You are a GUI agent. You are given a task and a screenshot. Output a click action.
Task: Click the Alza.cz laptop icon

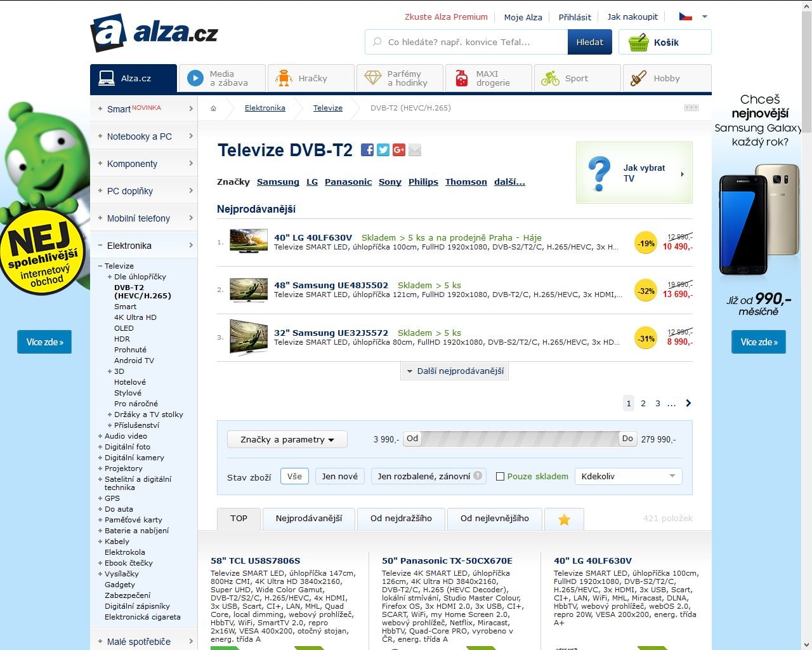pos(106,78)
